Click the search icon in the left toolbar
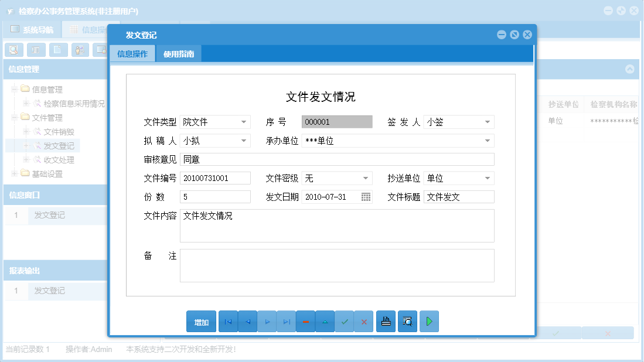 click(13, 50)
